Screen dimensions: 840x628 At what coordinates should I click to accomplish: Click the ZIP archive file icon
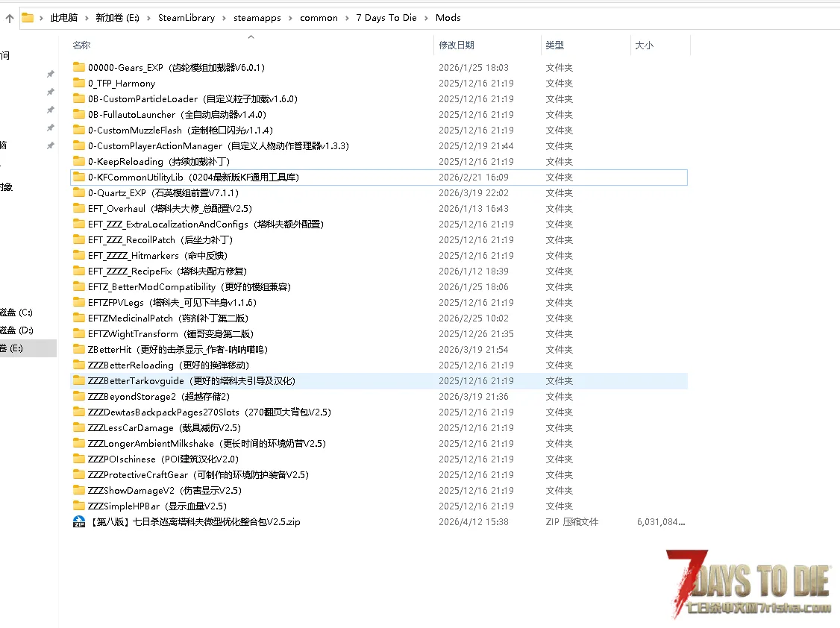[x=79, y=522]
